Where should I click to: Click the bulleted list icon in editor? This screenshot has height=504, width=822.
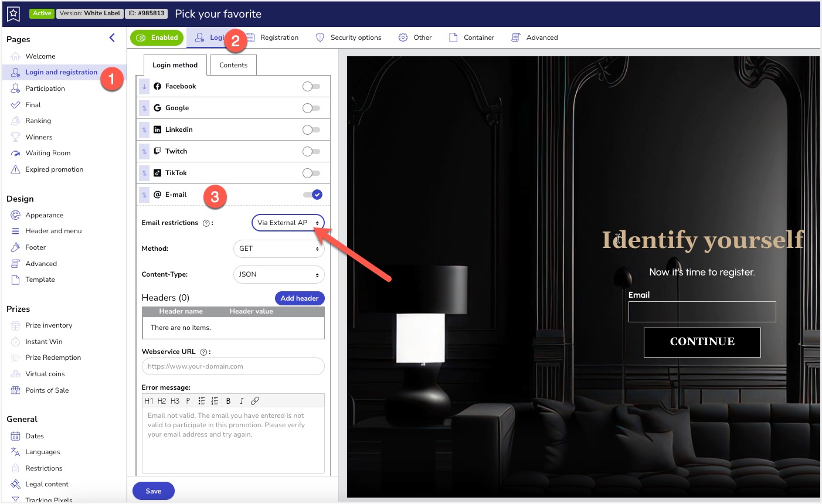click(x=201, y=401)
